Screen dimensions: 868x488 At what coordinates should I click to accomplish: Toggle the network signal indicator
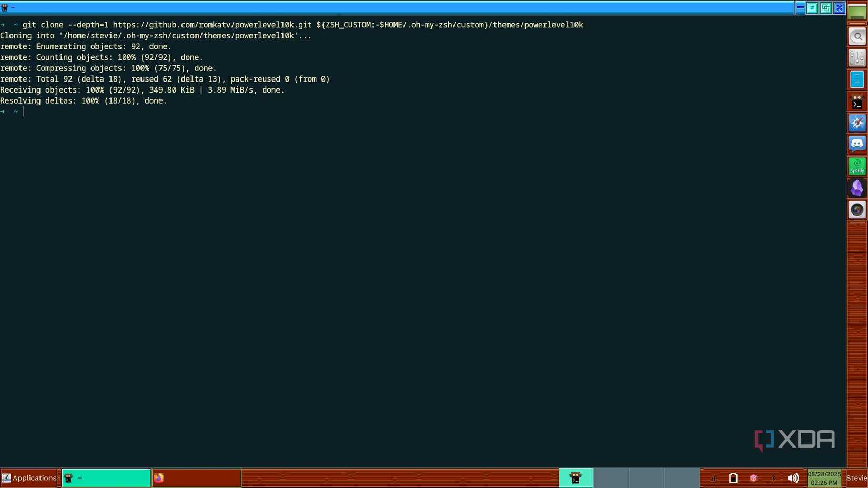(713, 478)
